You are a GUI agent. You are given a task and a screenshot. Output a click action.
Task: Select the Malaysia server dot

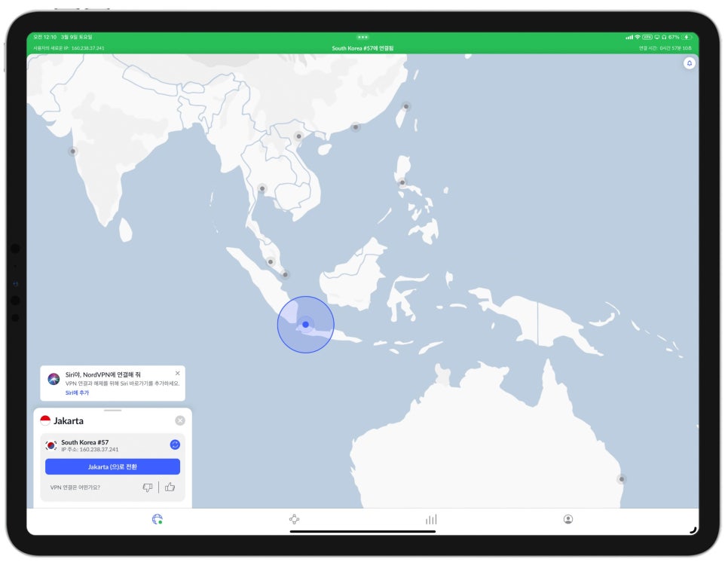[x=271, y=262]
